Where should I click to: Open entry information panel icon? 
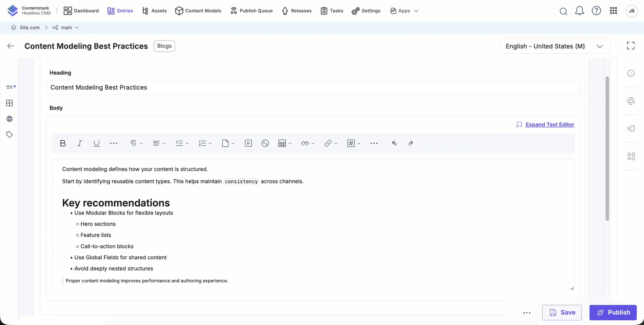(631, 73)
